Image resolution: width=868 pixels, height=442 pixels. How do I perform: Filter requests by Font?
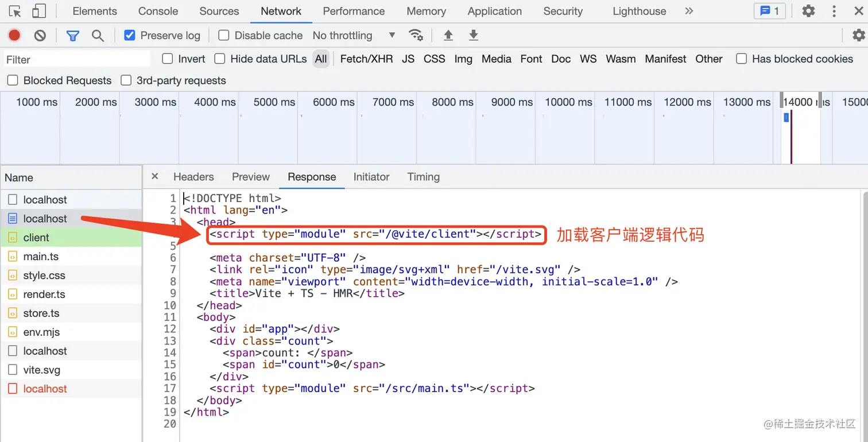pyautogui.click(x=531, y=59)
